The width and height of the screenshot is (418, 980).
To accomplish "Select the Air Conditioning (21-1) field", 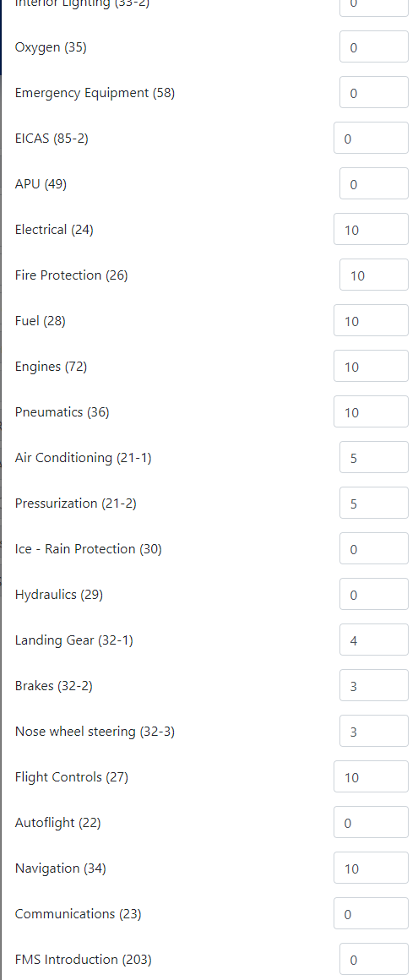I will click(x=373, y=458).
